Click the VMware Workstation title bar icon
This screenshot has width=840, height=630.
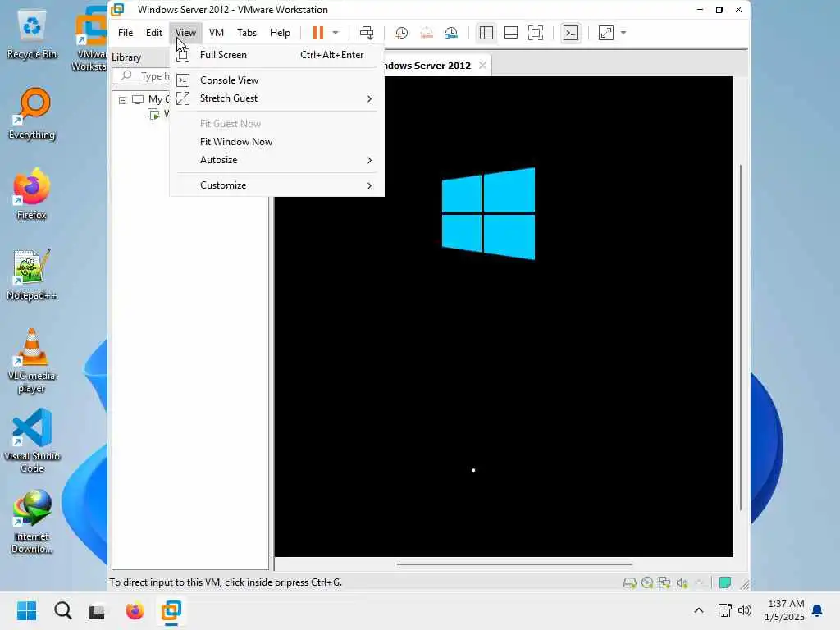click(x=118, y=10)
